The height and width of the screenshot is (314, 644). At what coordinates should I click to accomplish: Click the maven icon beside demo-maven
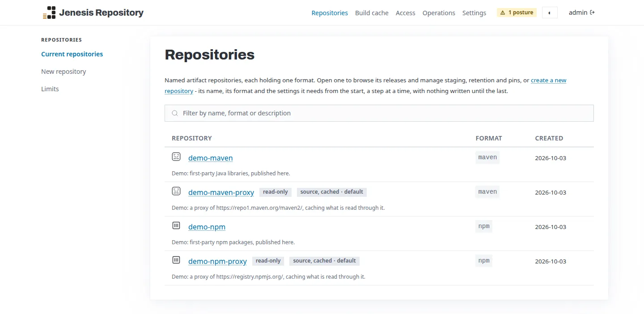(x=176, y=157)
